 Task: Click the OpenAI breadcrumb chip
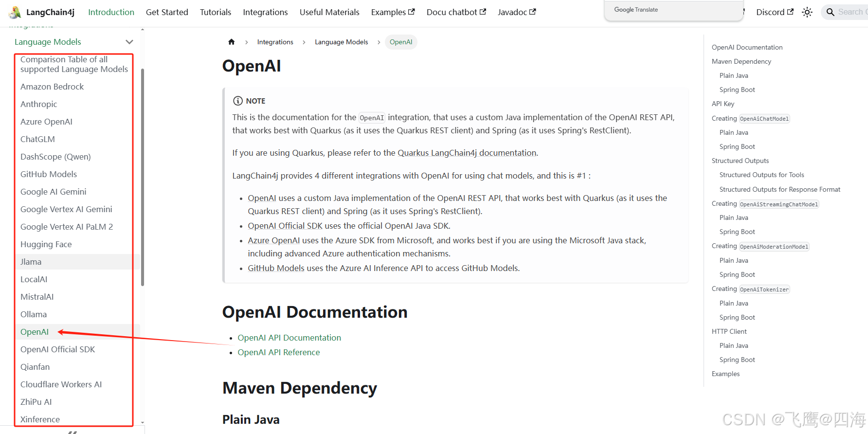pos(401,42)
